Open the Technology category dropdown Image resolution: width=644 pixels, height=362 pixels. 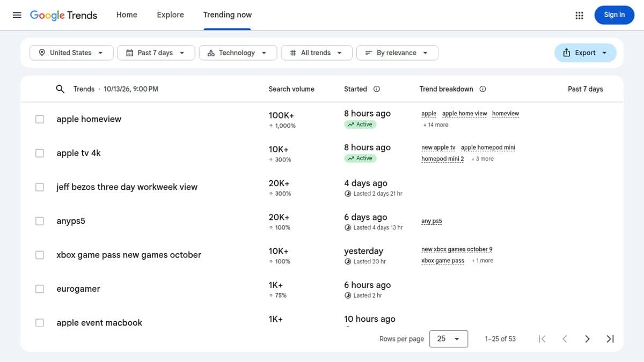238,53
